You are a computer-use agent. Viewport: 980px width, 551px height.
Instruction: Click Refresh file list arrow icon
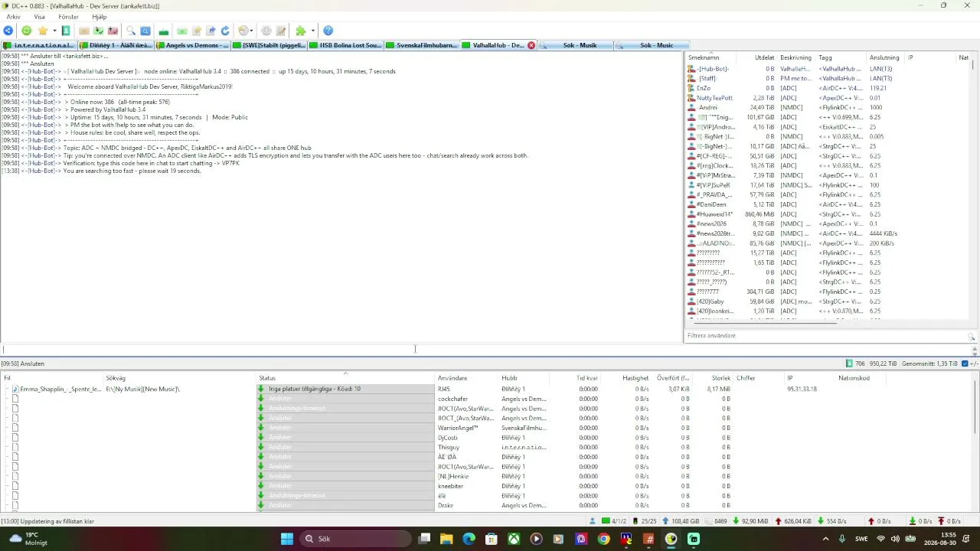click(225, 31)
